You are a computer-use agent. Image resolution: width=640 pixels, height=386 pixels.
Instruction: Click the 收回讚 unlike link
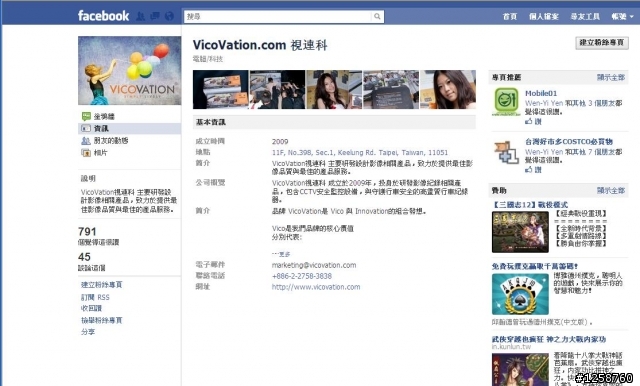[x=91, y=308]
